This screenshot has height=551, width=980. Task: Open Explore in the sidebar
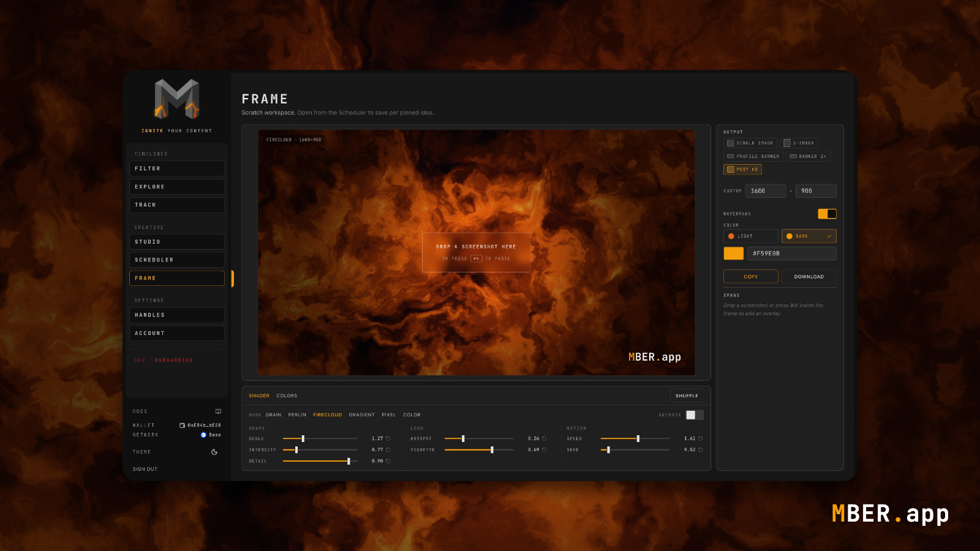tap(177, 187)
